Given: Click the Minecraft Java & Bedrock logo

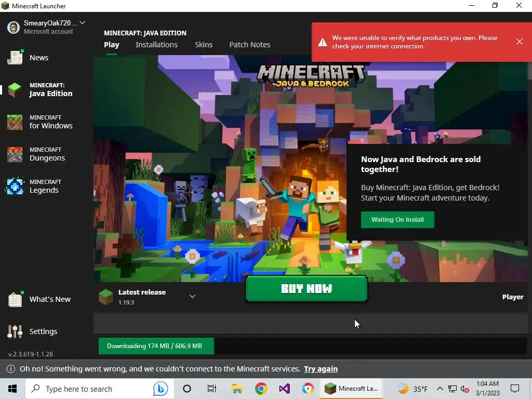Looking at the screenshot, I should pos(311,76).
